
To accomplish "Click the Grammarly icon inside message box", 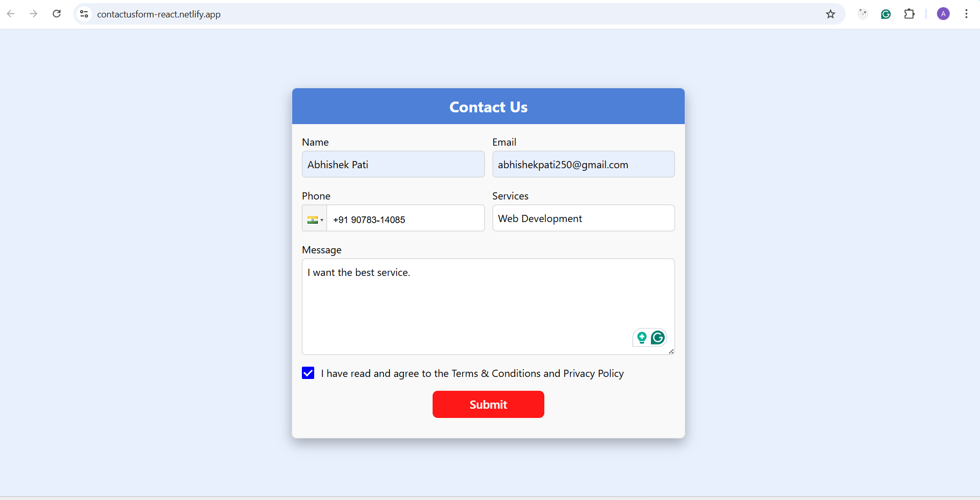I will (658, 337).
